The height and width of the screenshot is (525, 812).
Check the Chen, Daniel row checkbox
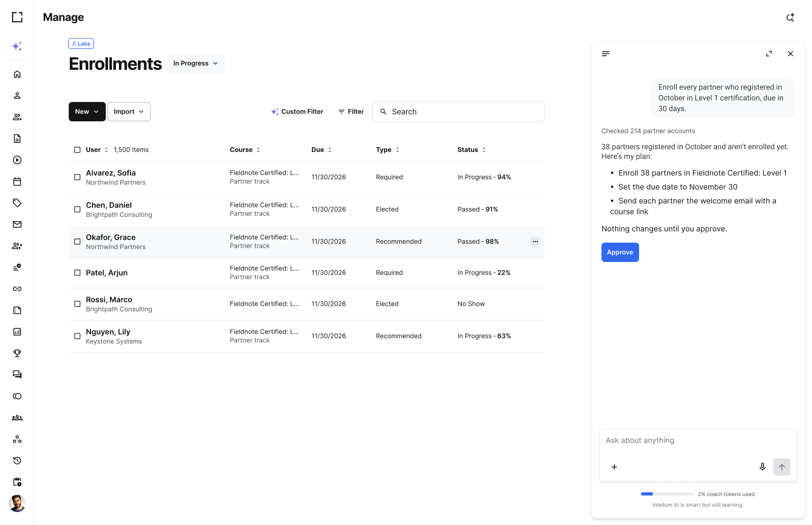[77, 209]
